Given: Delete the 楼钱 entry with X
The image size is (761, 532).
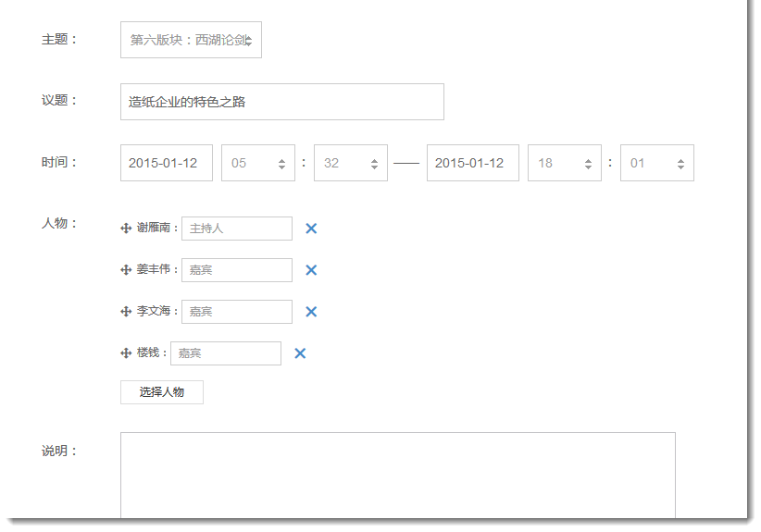Looking at the screenshot, I should (300, 353).
